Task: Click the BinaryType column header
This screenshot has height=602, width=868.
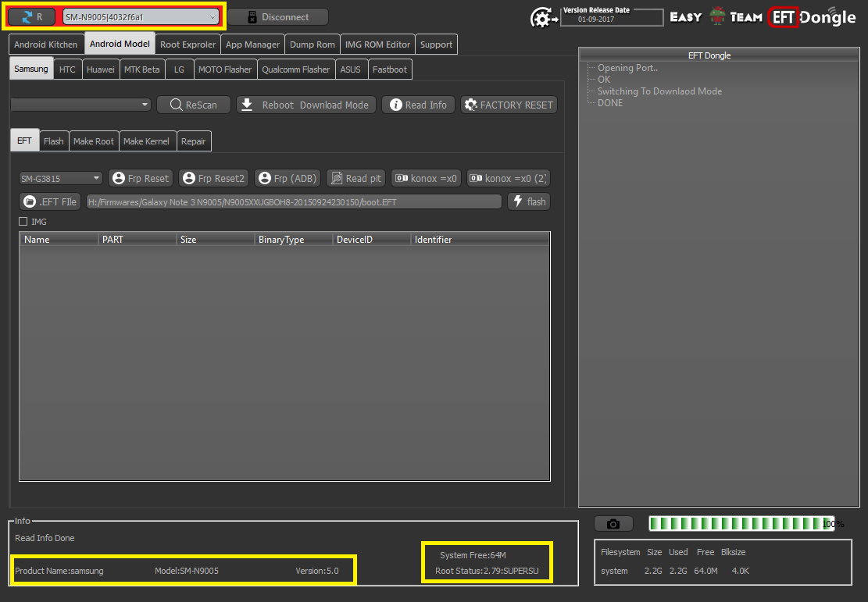Action: coord(294,239)
